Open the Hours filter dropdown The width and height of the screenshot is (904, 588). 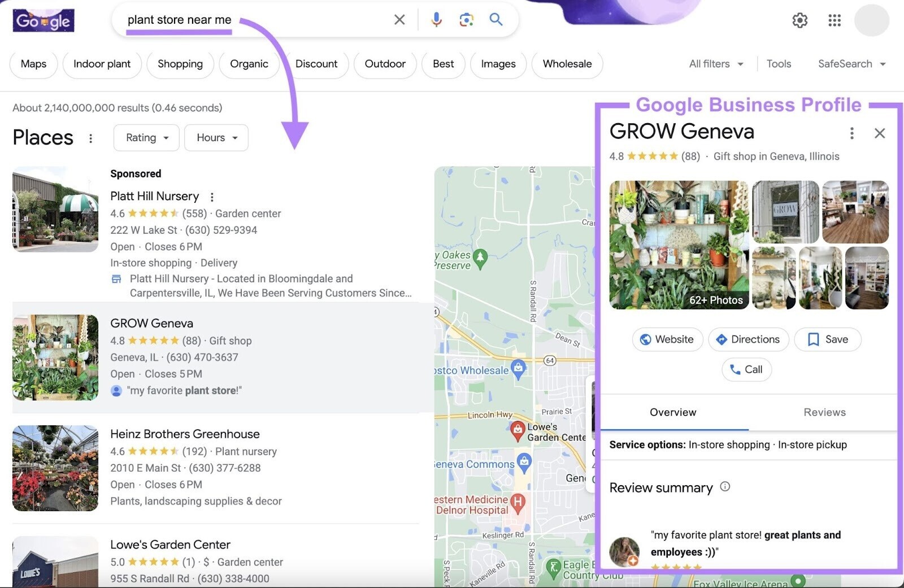pos(216,138)
